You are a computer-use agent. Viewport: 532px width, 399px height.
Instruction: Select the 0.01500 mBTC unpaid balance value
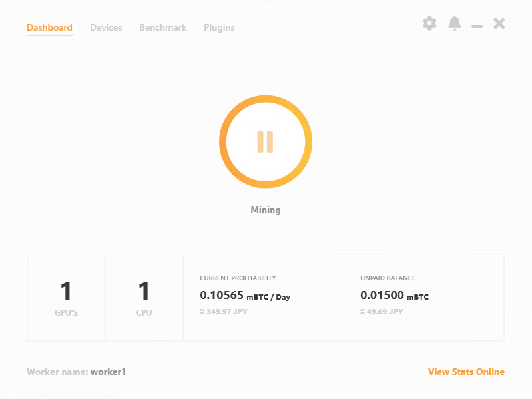click(394, 296)
